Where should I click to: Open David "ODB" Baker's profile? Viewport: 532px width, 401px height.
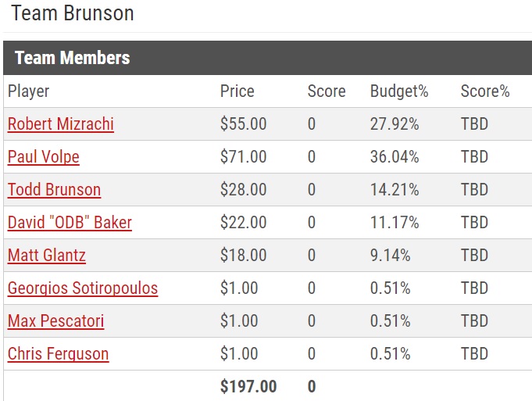pos(70,223)
